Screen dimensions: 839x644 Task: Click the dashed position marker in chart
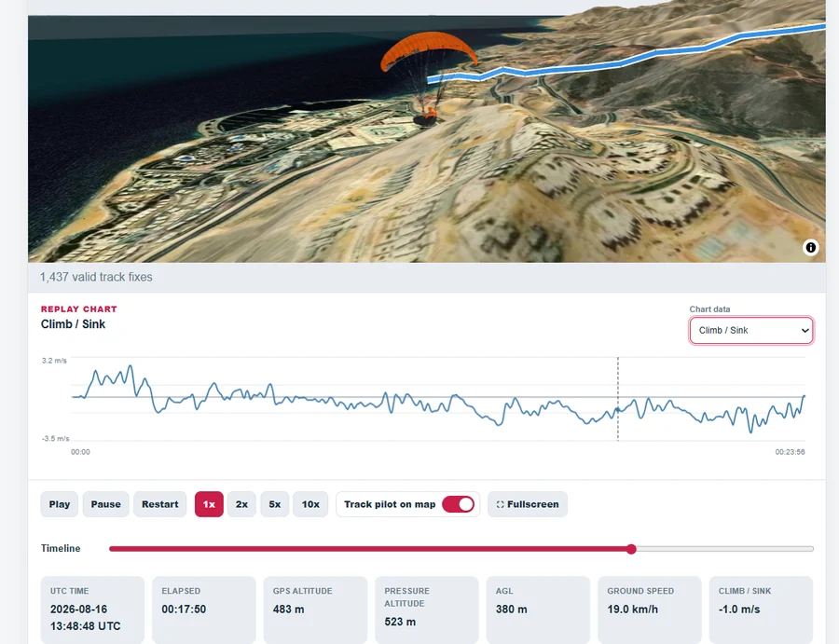pos(618,399)
